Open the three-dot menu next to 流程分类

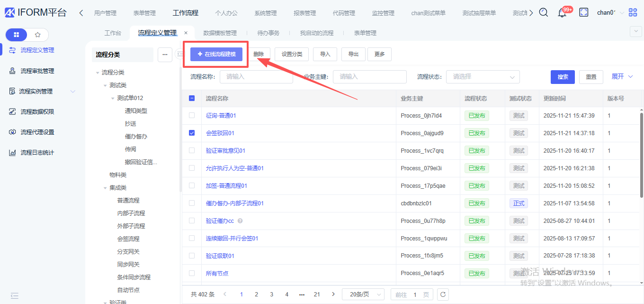click(165, 55)
